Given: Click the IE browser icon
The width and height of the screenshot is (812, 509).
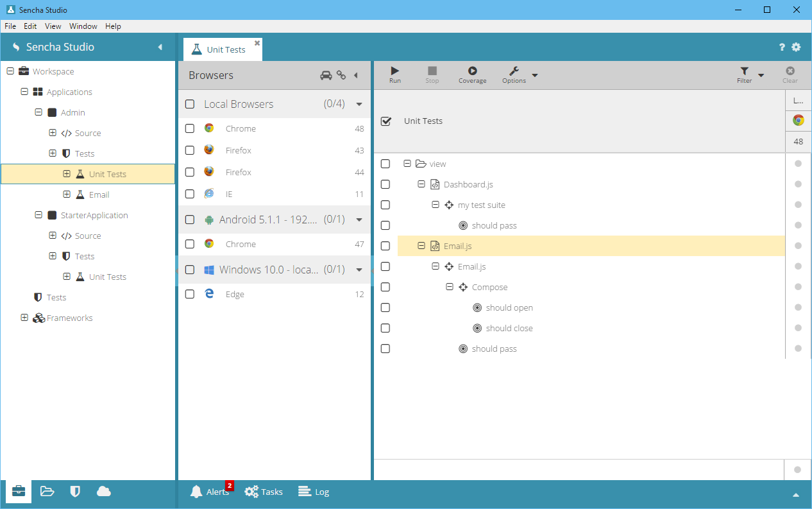Looking at the screenshot, I should point(209,193).
